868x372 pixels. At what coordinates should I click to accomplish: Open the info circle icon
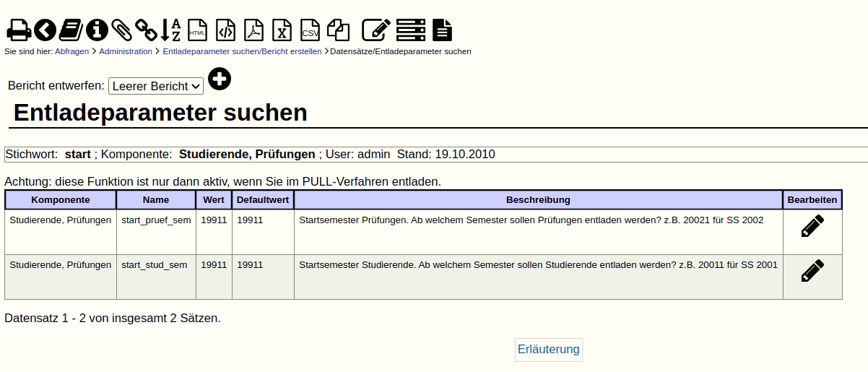(x=97, y=30)
